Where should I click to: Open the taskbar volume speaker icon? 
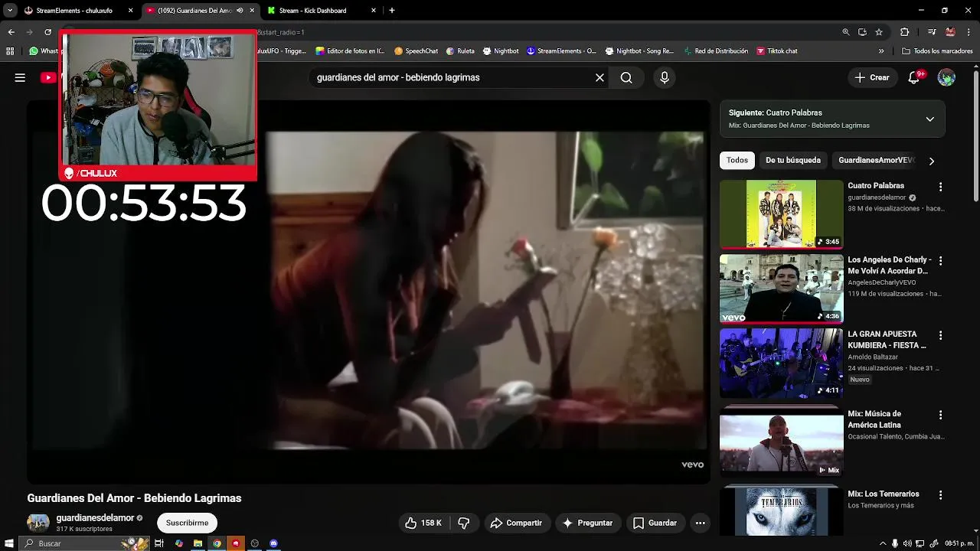tap(907, 543)
